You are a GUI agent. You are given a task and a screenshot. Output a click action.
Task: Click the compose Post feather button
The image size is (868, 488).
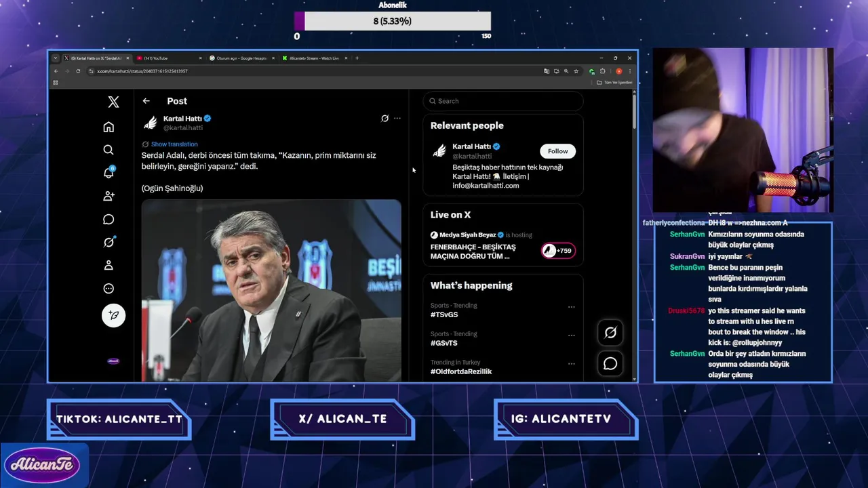(x=113, y=315)
